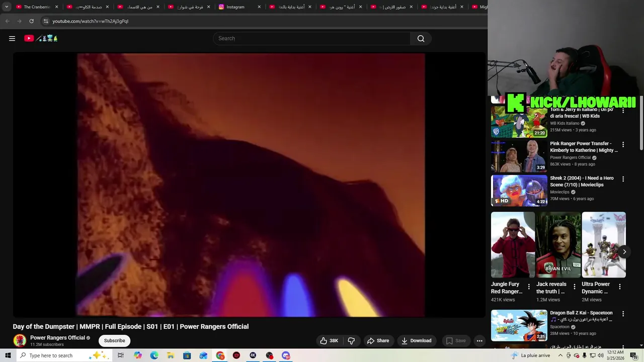
Task: Open Pink Ranger Power Transfer video thumbnail
Action: coord(519,156)
